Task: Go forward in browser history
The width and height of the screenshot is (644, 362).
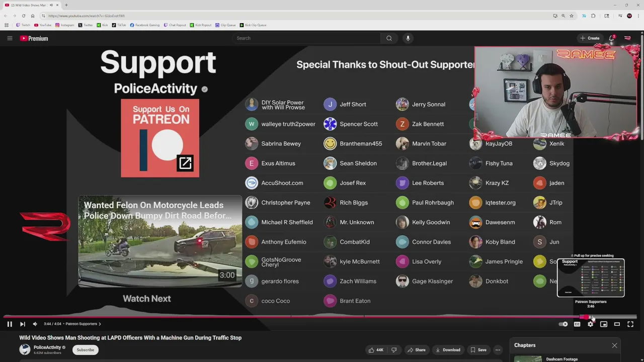Action: [x=15, y=16]
